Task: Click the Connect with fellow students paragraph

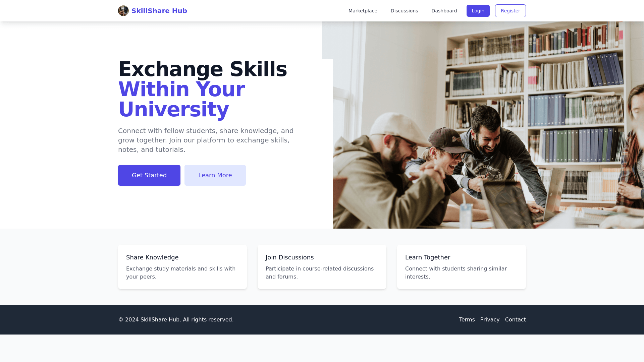Action: click(206, 140)
